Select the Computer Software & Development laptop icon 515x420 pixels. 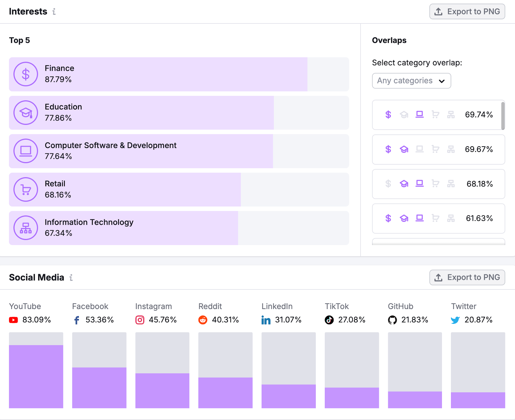click(x=25, y=151)
